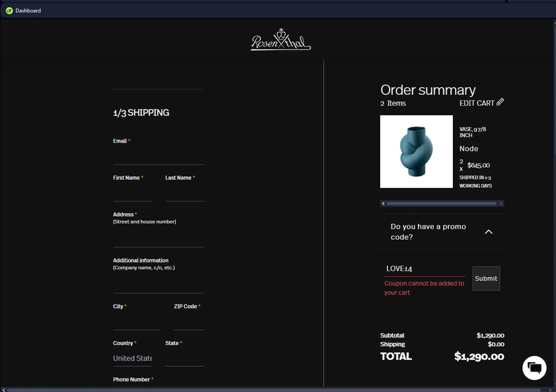Click the $645.00 unit price
The height and width of the screenshot is (392, 556).
pos(479,165)
